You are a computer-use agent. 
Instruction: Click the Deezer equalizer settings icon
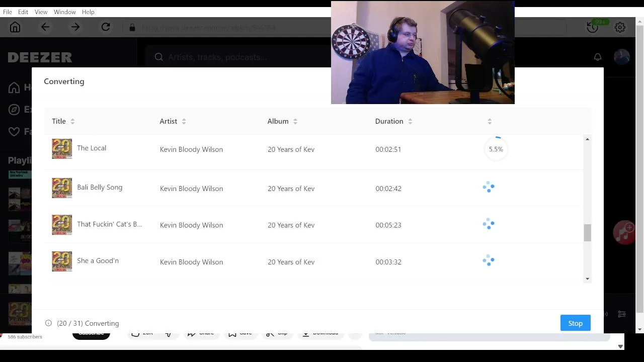pos(622,314)
